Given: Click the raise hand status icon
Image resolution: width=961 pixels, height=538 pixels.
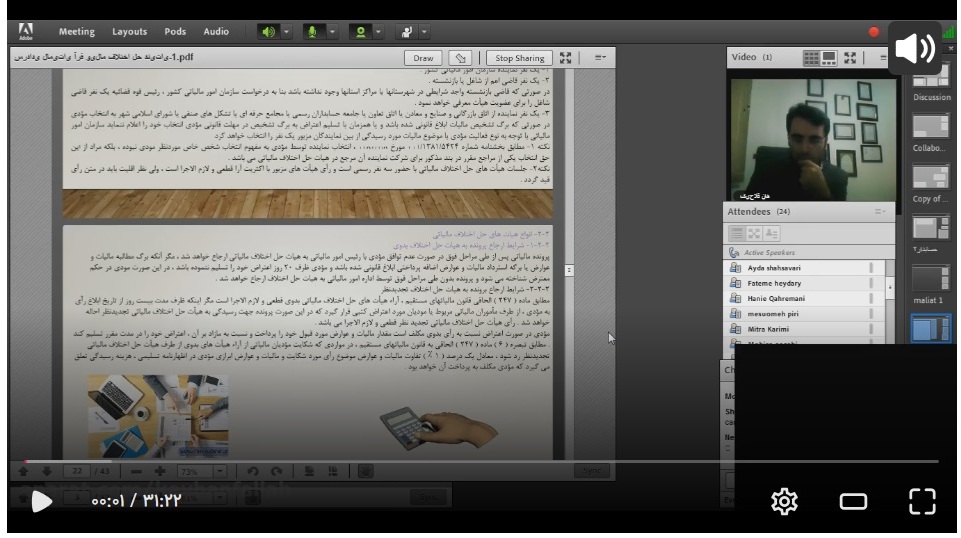Looking at the screenshot, I should [x=406, y=31].
